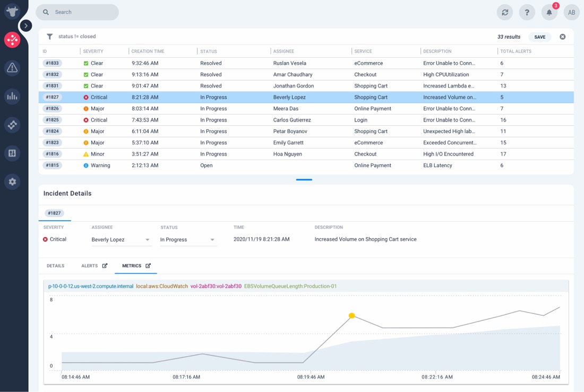Viewport: 584px width, 392px height.
Task: Switch to the ALERTS tab
Action: pos(89,266)
